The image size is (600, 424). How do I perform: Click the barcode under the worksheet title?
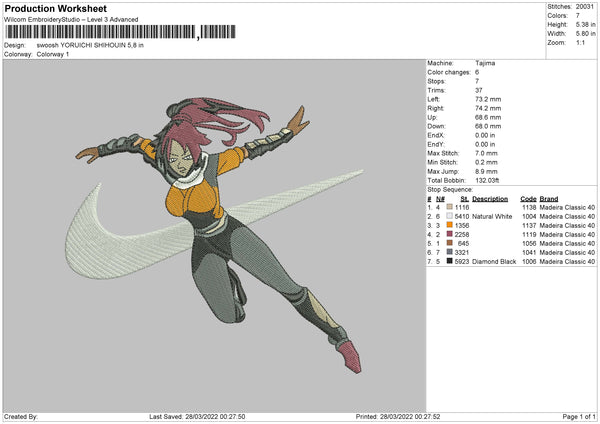point(100,33)
